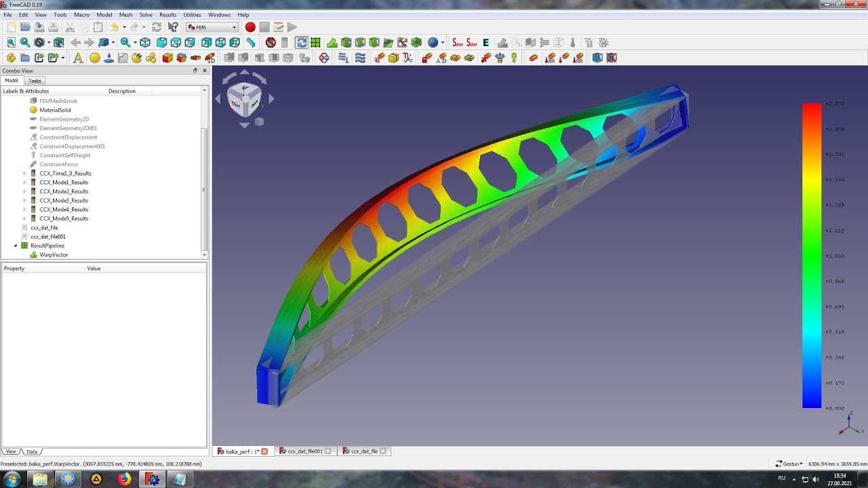Click the yellow sphere material icon

[95, 58]
